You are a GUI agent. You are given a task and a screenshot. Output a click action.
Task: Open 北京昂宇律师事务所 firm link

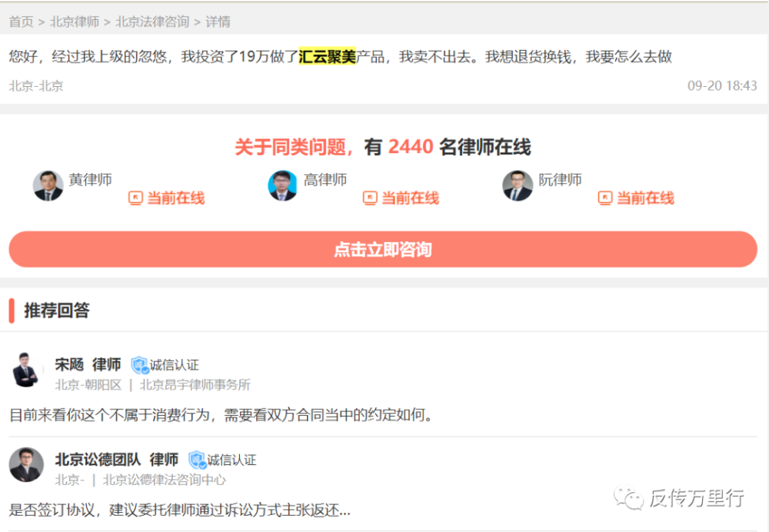[x=195, y=385]
